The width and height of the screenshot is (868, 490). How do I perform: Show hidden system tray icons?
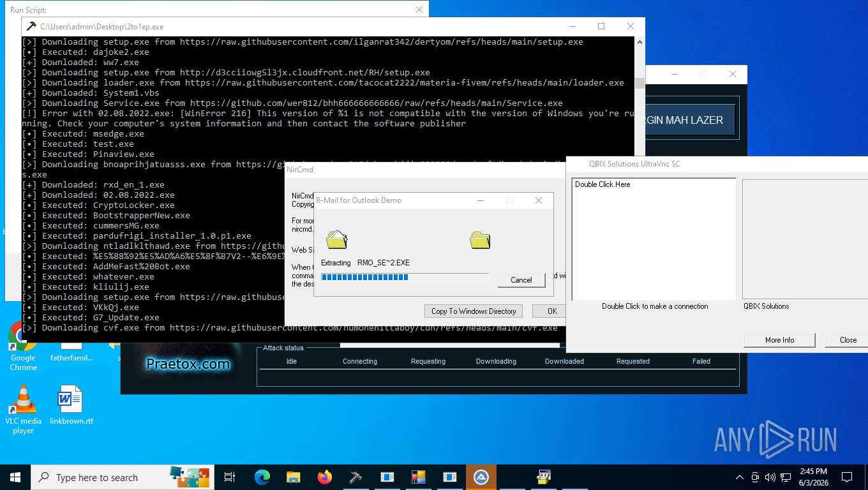tap(740, 477)
